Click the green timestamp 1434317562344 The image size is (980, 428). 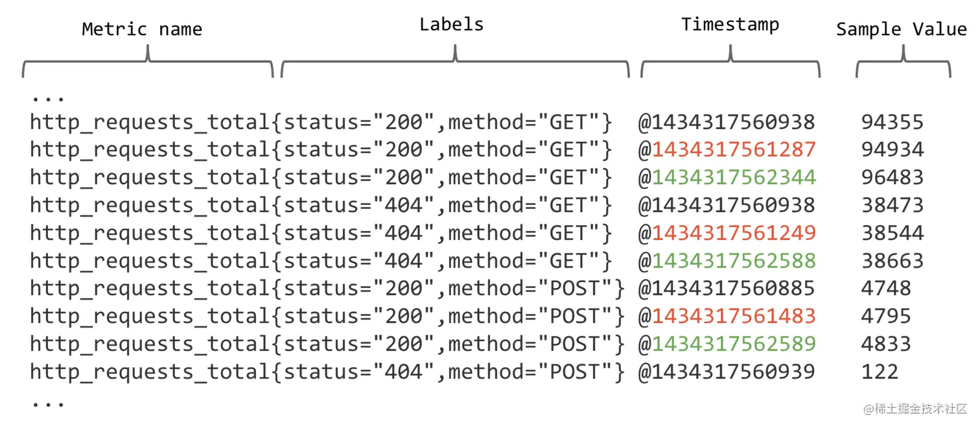[734, 178]
